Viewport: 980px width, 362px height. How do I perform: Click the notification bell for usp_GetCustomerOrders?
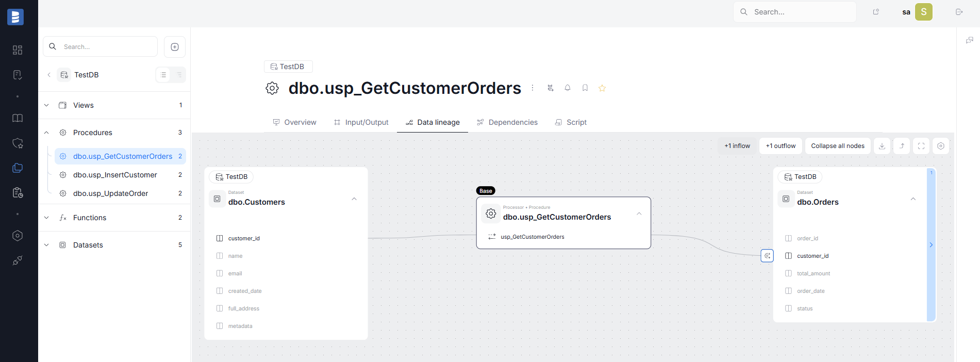(567, 88)
